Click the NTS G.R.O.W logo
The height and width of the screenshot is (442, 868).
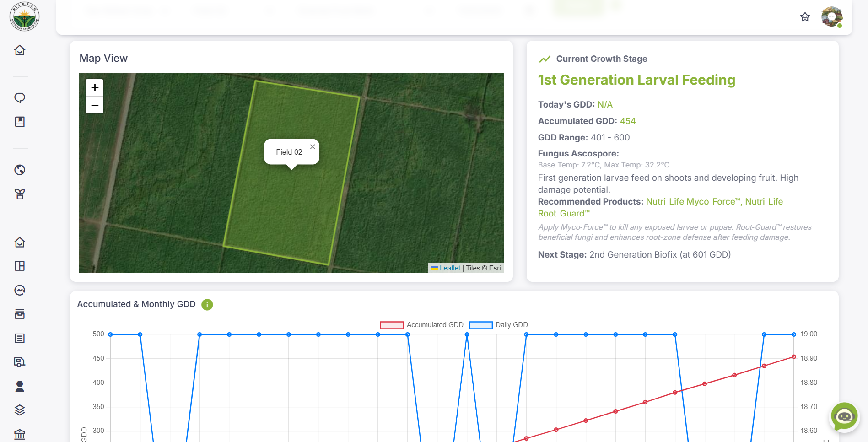click(24, 17)
